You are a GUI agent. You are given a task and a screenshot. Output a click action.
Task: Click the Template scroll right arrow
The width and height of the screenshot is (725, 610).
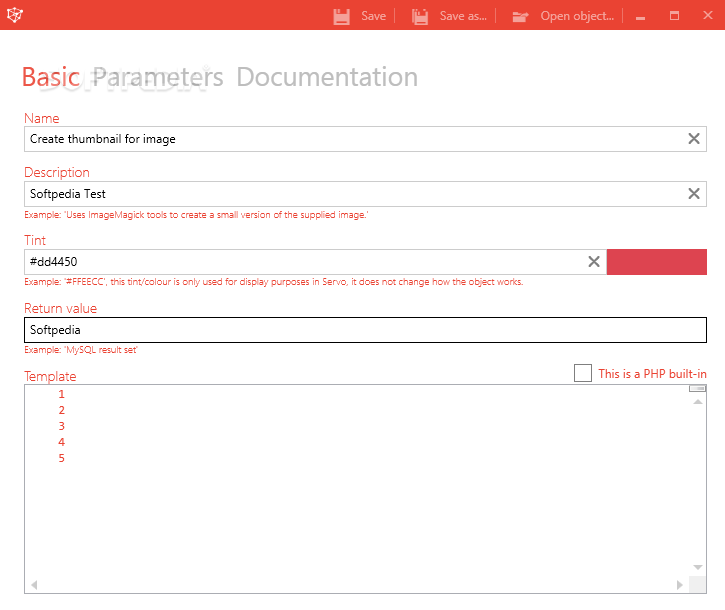[x=679, y=585]
